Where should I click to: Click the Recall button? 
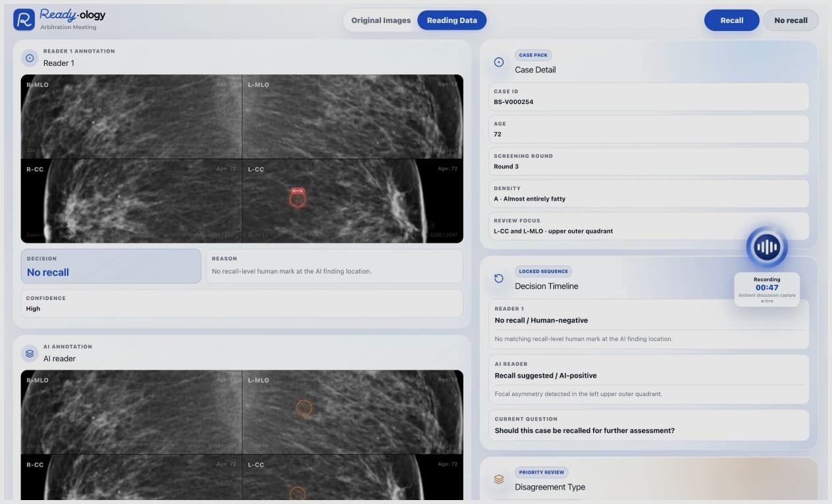click(x=731, y=20)
